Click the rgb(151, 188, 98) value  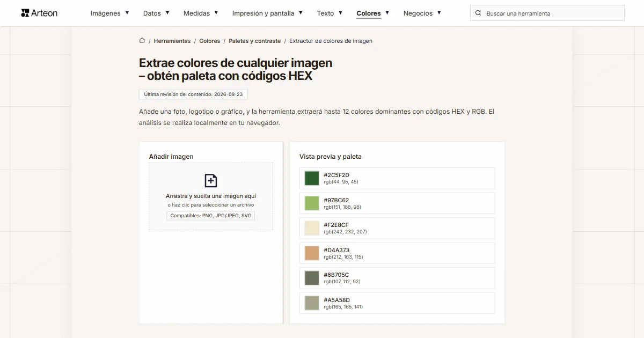(x=342, y=207)
